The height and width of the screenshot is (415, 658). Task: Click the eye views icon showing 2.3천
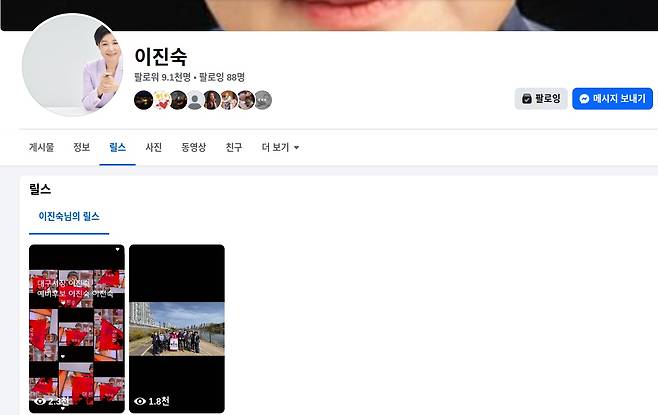[x=40, y=402]
